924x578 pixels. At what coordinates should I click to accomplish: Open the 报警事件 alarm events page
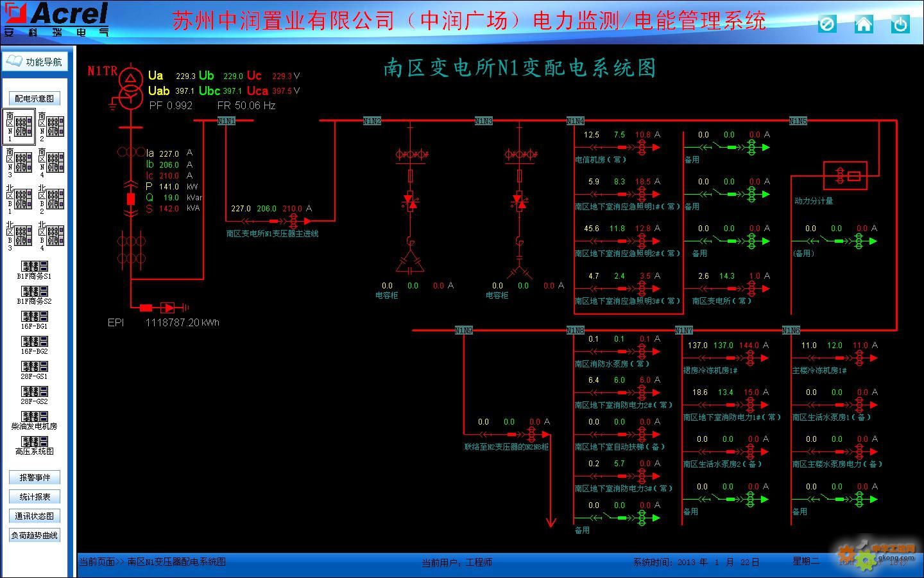(x=35, y=477)
